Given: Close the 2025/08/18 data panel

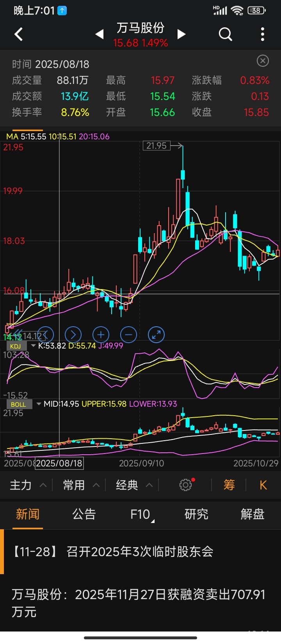Looking at the screenshot, I should point(263,61).
